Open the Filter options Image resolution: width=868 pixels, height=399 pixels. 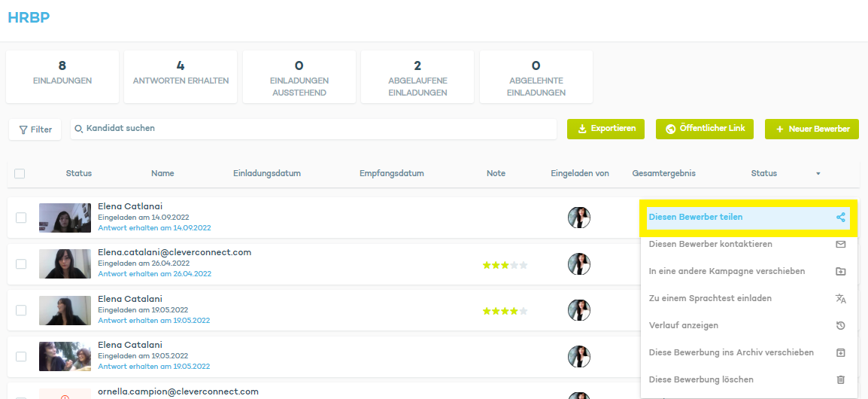tap(35, 129)
